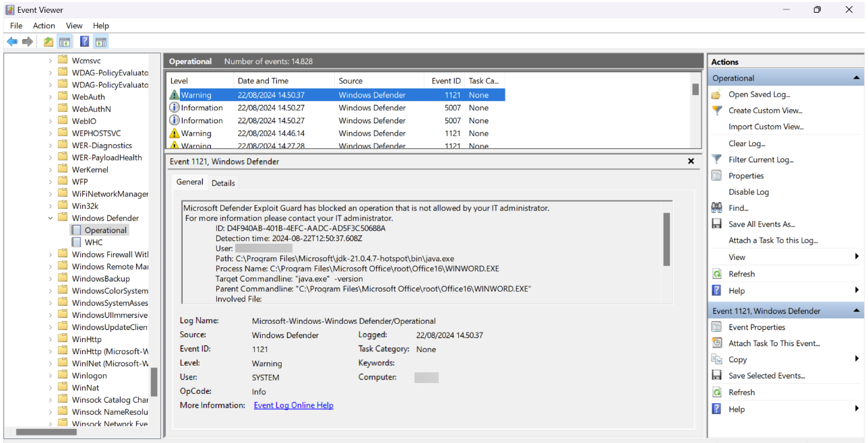Close the Event 1121 preview pane

(x=691, y=162)
